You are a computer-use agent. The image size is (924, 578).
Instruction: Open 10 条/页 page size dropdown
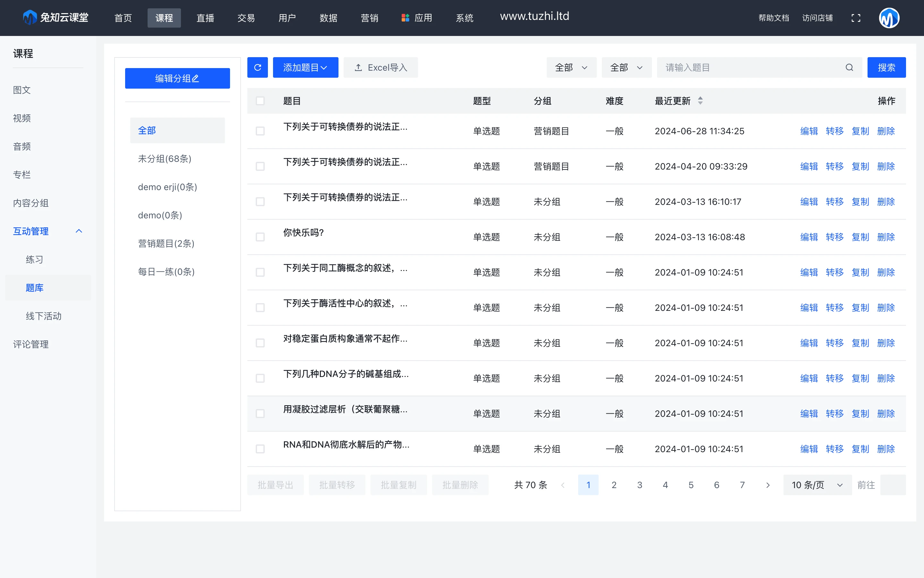point(817,485)
